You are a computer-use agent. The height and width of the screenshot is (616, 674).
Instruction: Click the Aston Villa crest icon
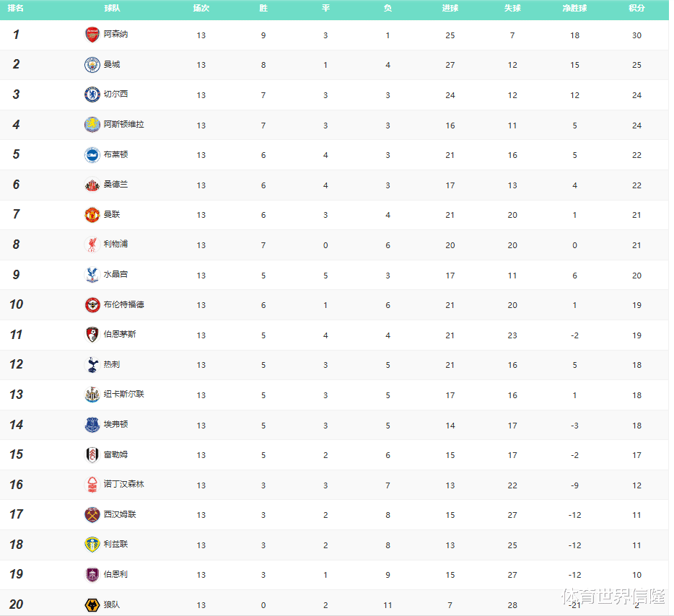[x=92, y=125]
